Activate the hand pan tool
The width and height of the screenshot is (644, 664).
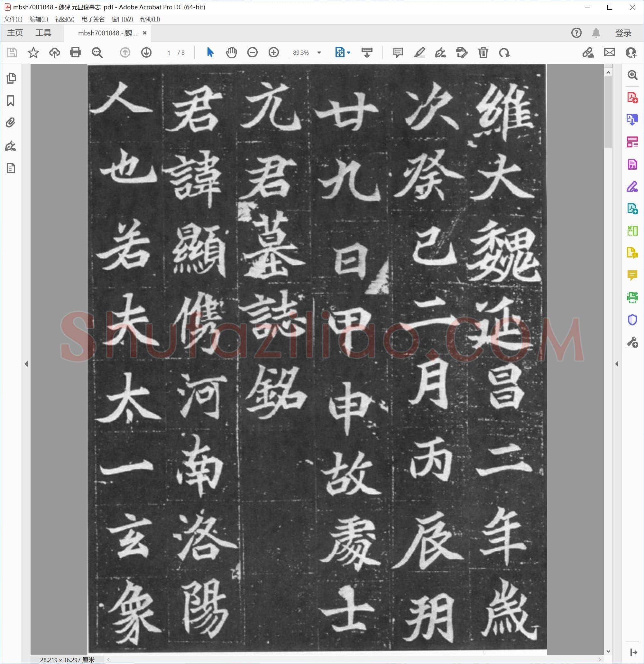coord(231,52)
